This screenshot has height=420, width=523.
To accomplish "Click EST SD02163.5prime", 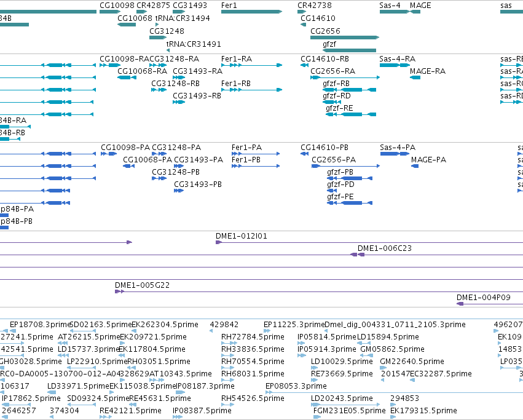I will pos(101,325).
